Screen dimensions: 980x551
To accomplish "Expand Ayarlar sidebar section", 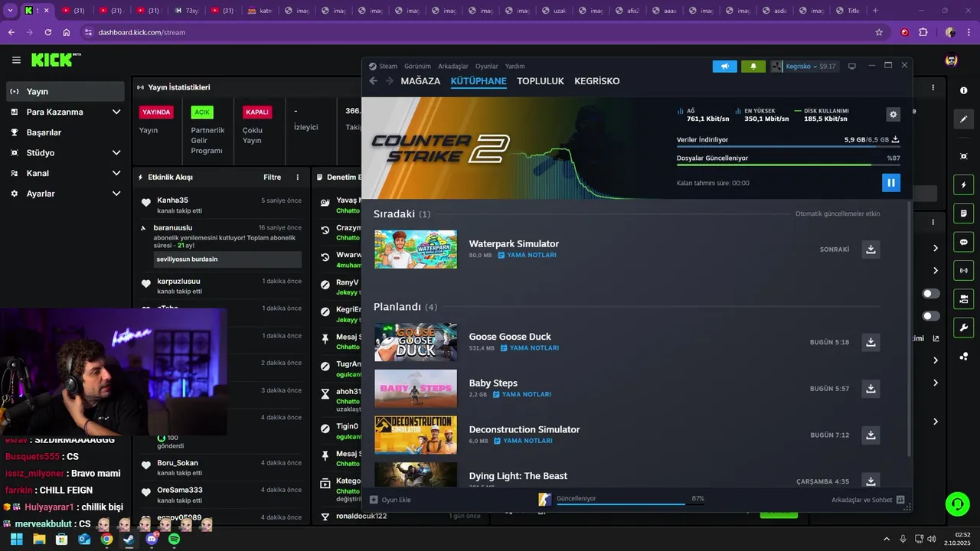I will point(116,194).
